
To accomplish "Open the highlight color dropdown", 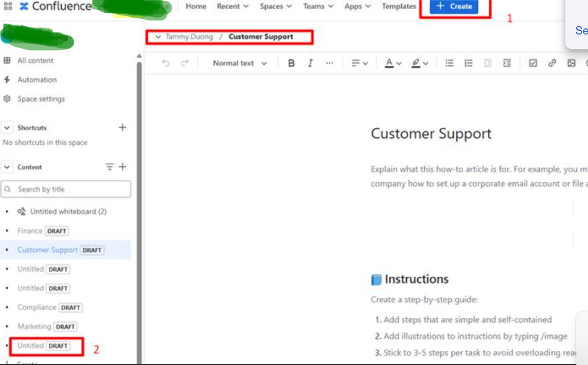I will coord(419,63).
